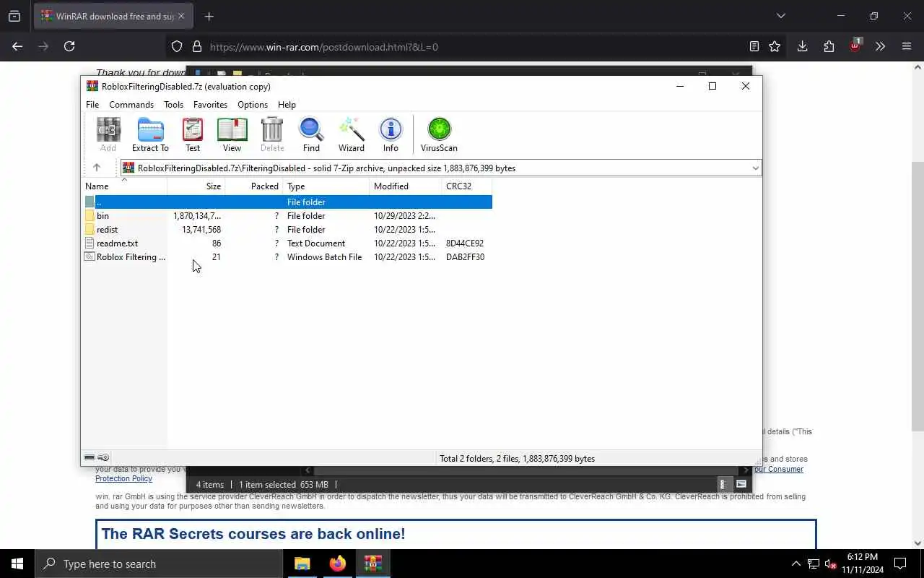Open a new Firefox tab
924x578 pixels.
pos(209,16)
